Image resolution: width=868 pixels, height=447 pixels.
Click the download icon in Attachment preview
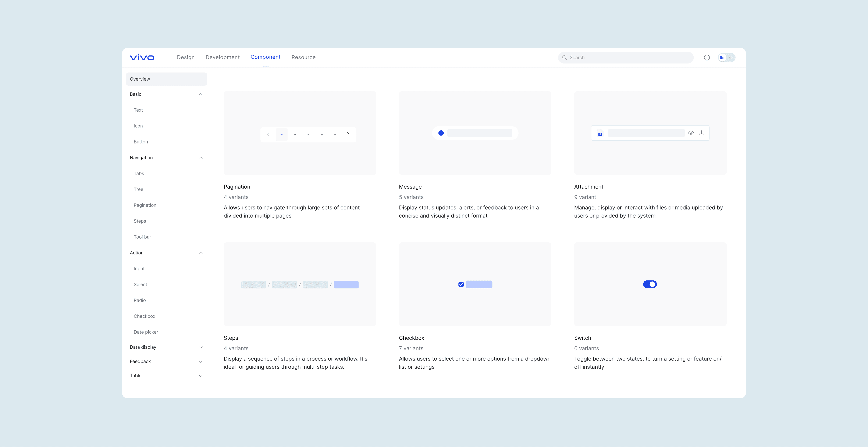tap(701, 133)
